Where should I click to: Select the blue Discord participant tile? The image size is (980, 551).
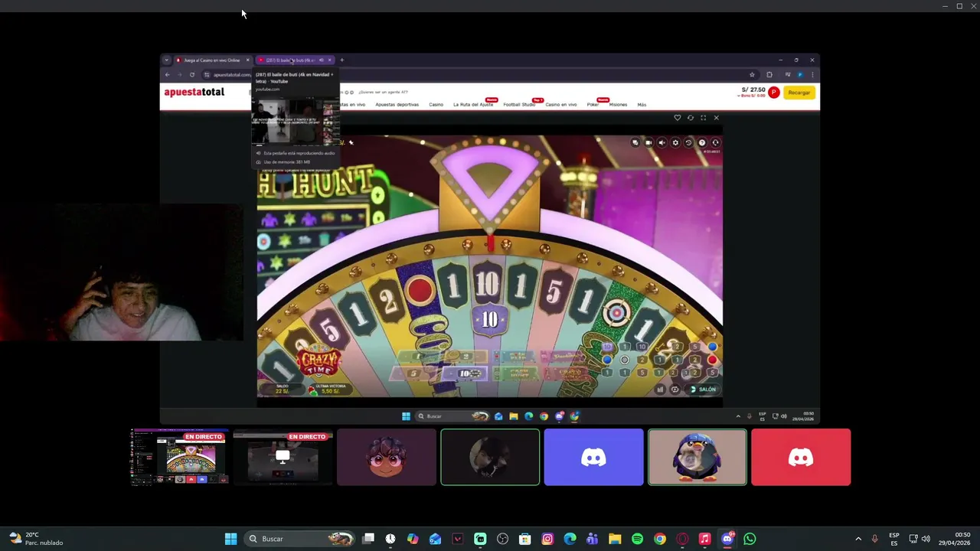594,457
